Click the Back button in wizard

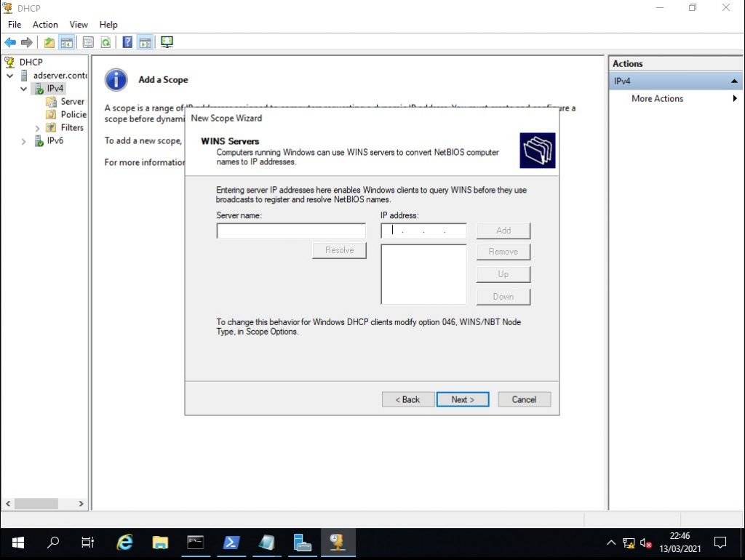[407, 399]
